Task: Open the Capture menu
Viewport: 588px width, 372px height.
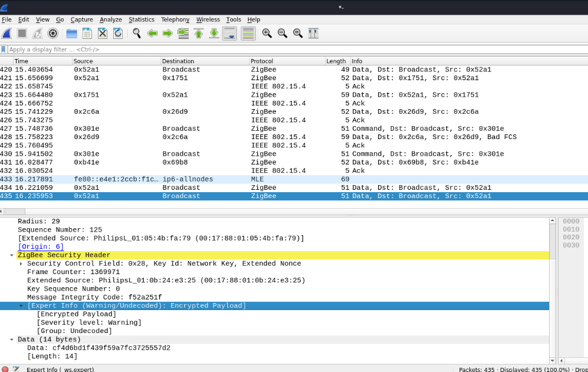Action: click(x=81, y=19)
